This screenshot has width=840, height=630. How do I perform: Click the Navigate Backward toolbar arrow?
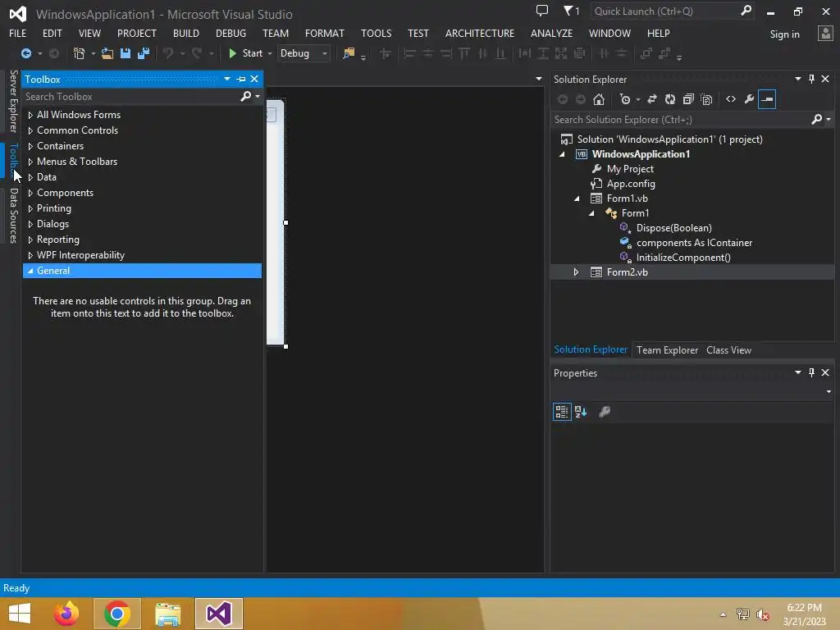[25, 53]
